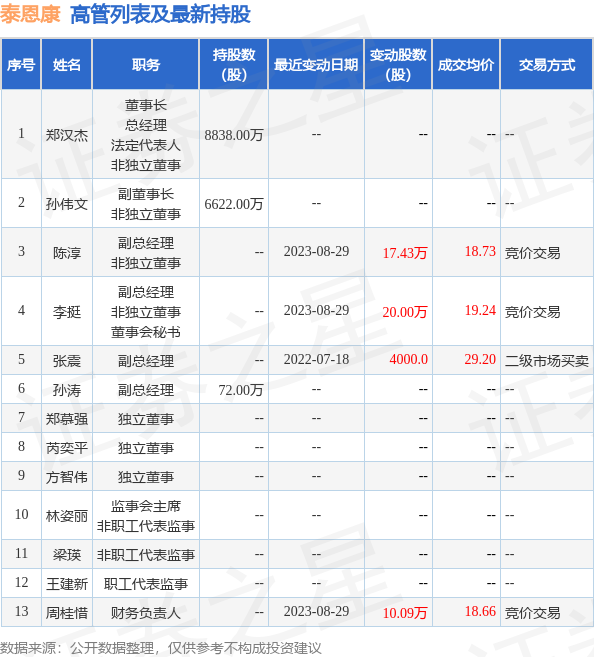
Task: Click changed shares 4000.0
Action: pyautogui.click(x=408, y=360)
